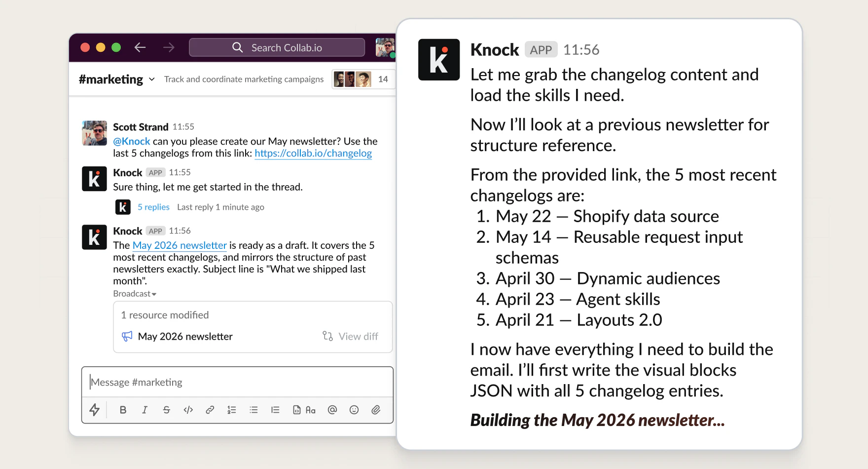Expand the Broadcast dropdown

(x=135, y=294)
